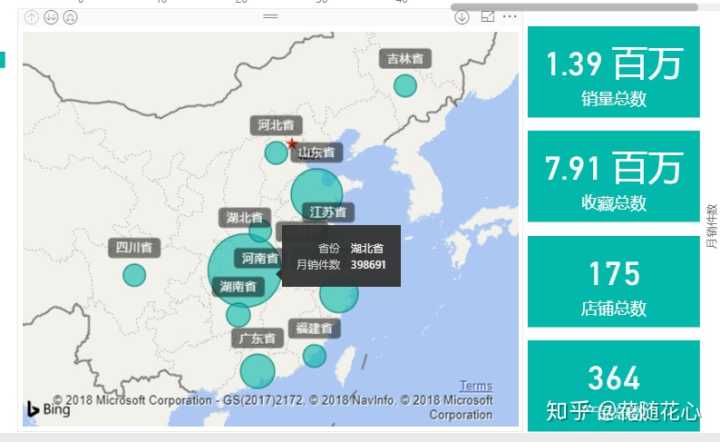The image size is (720, 442).
Task: Grab the visual header drag handle
Action: 270,17
